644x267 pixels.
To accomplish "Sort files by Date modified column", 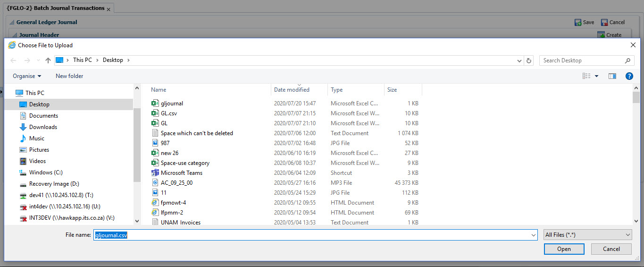I will 292,90.
